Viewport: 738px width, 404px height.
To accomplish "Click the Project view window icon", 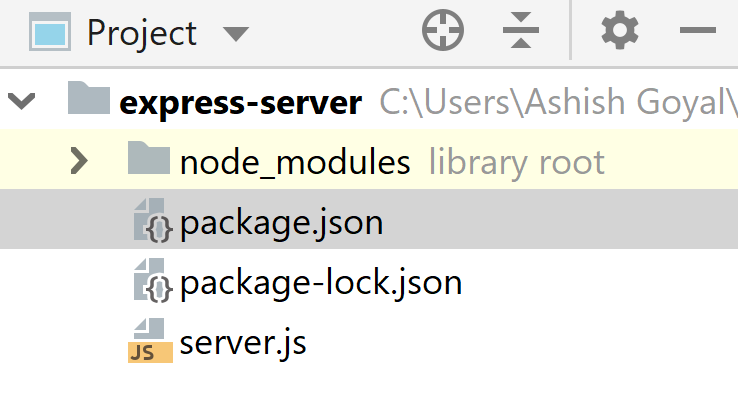I will click(x=50, y=32).
